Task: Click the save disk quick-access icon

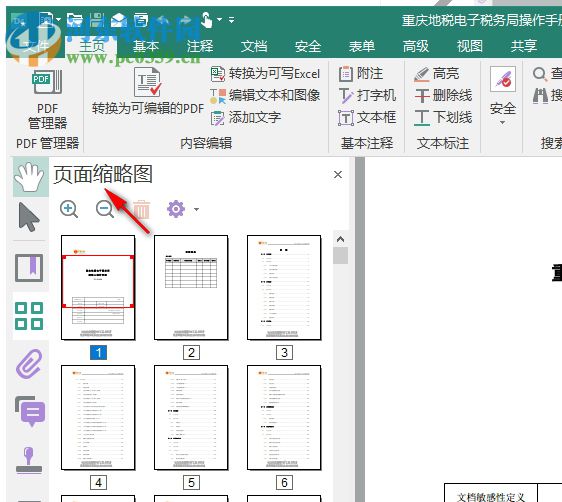Action: pyautogui.click(x=97, y=20)
